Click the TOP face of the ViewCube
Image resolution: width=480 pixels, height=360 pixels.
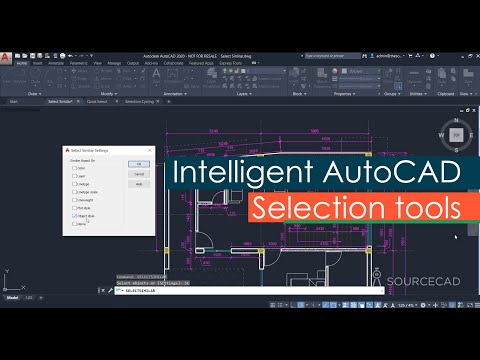click(456, 135)
